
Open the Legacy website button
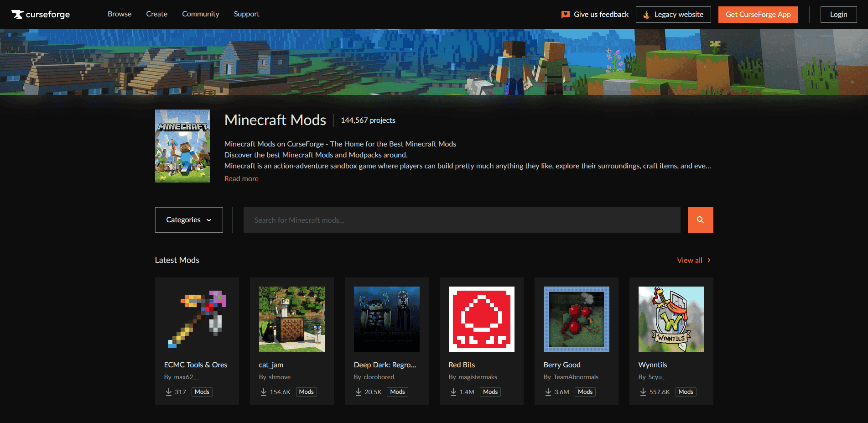(x=673, y=15)
